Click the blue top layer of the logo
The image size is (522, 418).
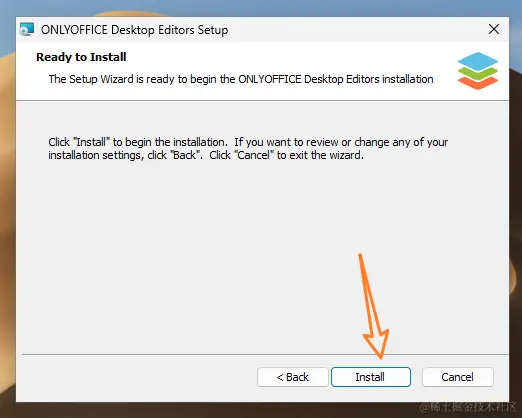pyautogui.click(x=478, y=61)
